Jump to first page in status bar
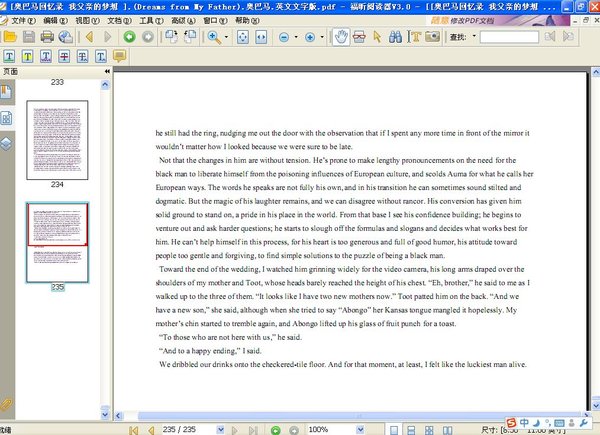Screen dimensions: 600x435 [133, 430]
